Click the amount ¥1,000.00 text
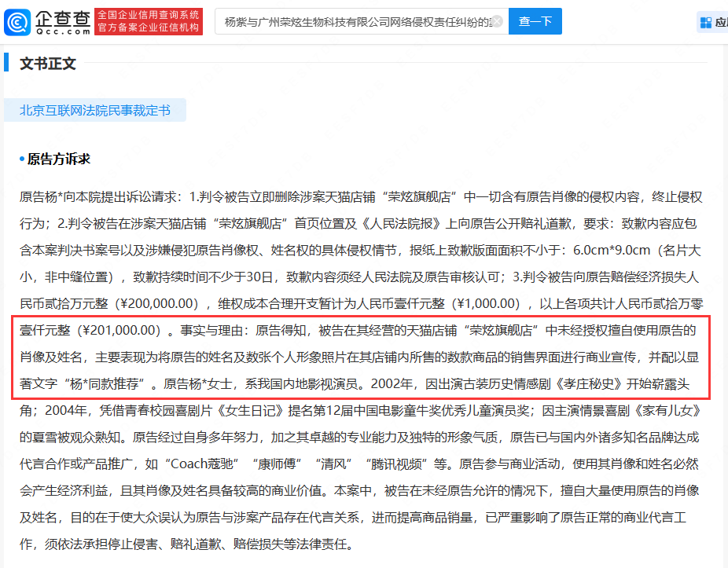728x568 pixels. tap(488, 304)
